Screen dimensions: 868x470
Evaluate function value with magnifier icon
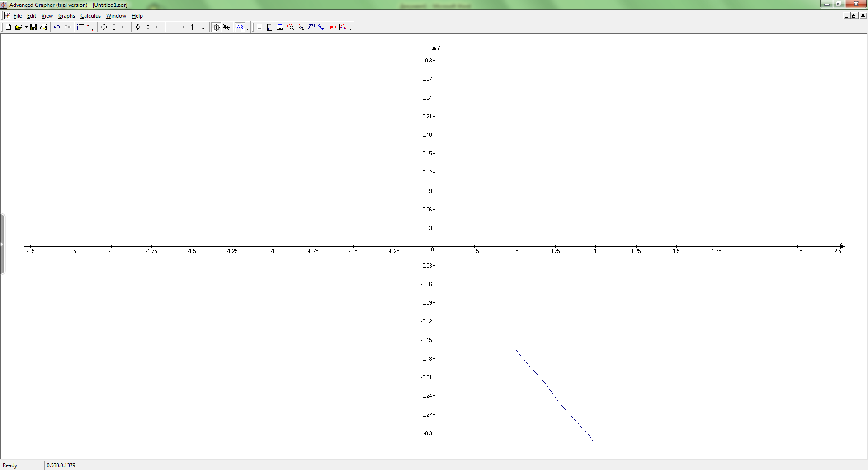tap(291, 27)
